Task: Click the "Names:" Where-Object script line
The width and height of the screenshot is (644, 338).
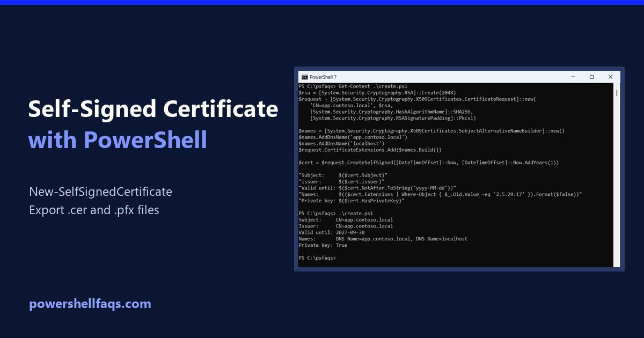Action: [x=440, y=194]
